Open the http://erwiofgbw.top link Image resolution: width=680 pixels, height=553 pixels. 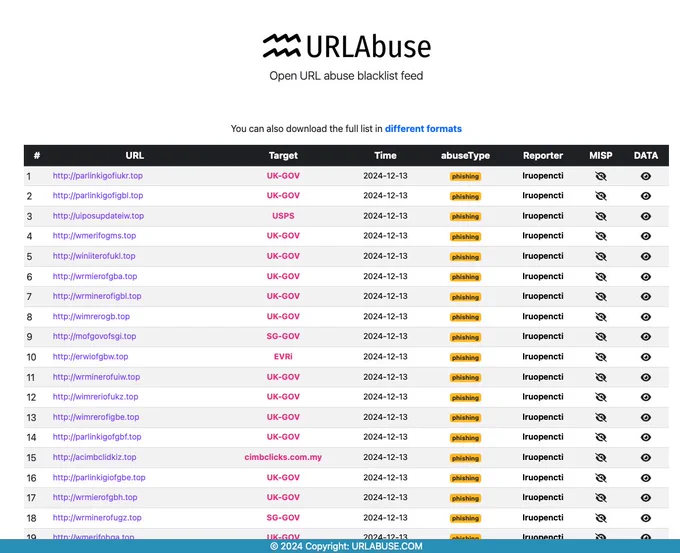click(90, 357)
